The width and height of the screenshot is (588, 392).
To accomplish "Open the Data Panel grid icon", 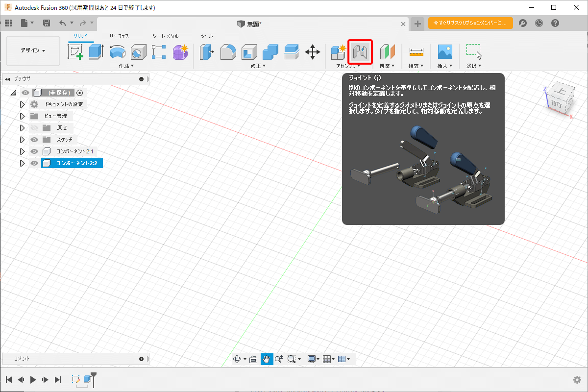I will (x=8, y=23).
